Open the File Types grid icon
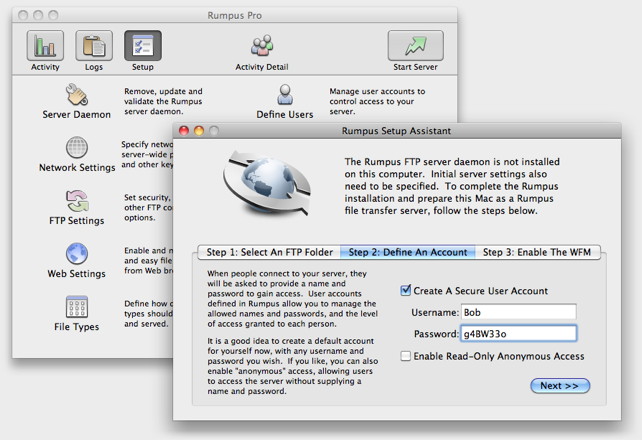This screenshot has height=440, width=642. click(77, 307)
